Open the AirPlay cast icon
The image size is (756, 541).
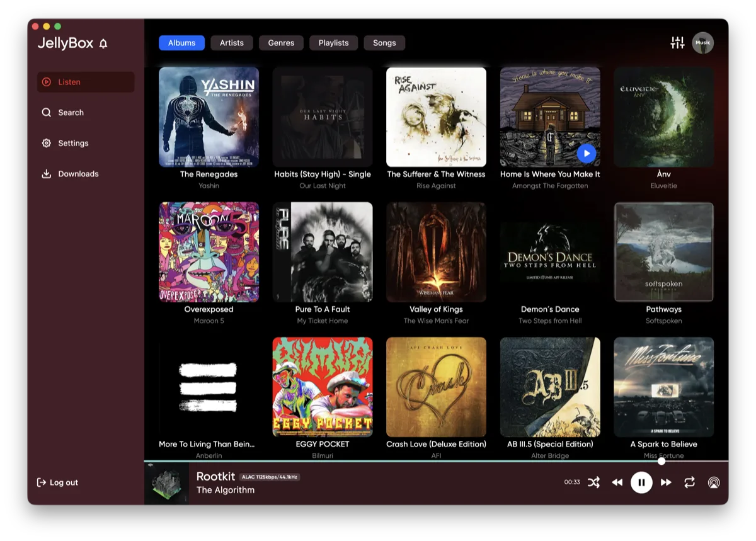pos(714,482)
